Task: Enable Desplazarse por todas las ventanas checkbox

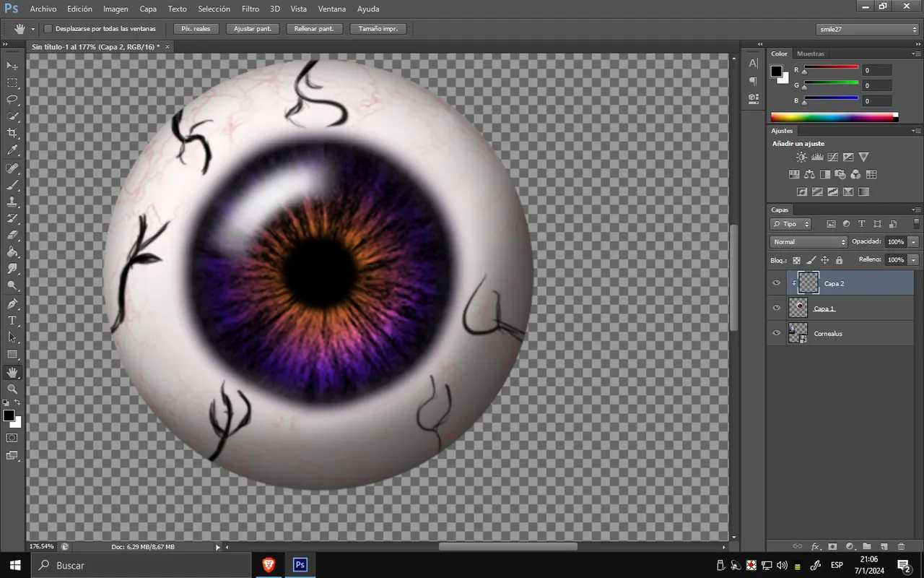Action: pyautogui.click(x=48, y=29)
